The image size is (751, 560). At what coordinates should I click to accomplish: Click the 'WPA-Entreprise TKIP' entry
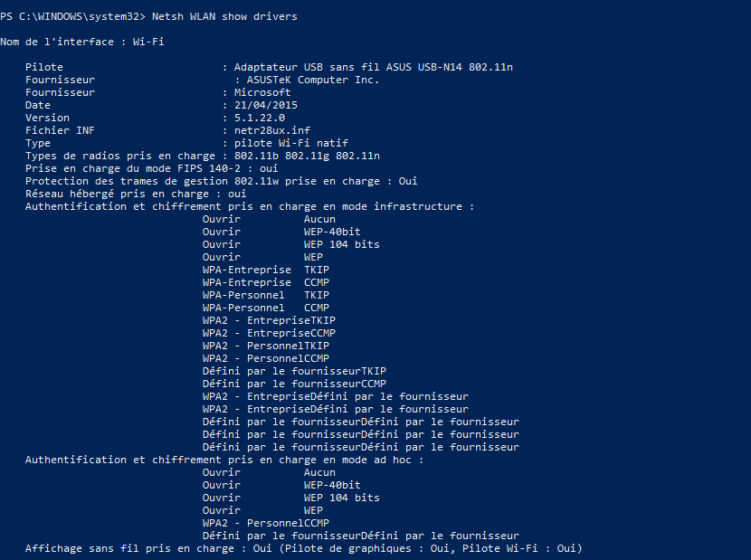(253, 270)
